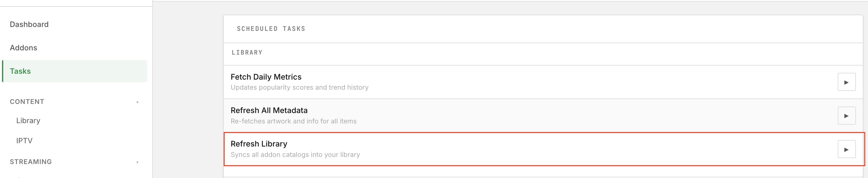Start the Refresh All Metadata task
Image resolution: width=868 pixels, height=178 pixels.
pyautogui.click(x=847, y=116)
